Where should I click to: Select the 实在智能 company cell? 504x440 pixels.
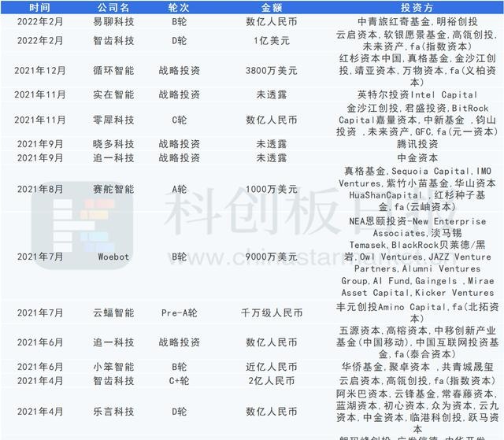pos(113,94)
